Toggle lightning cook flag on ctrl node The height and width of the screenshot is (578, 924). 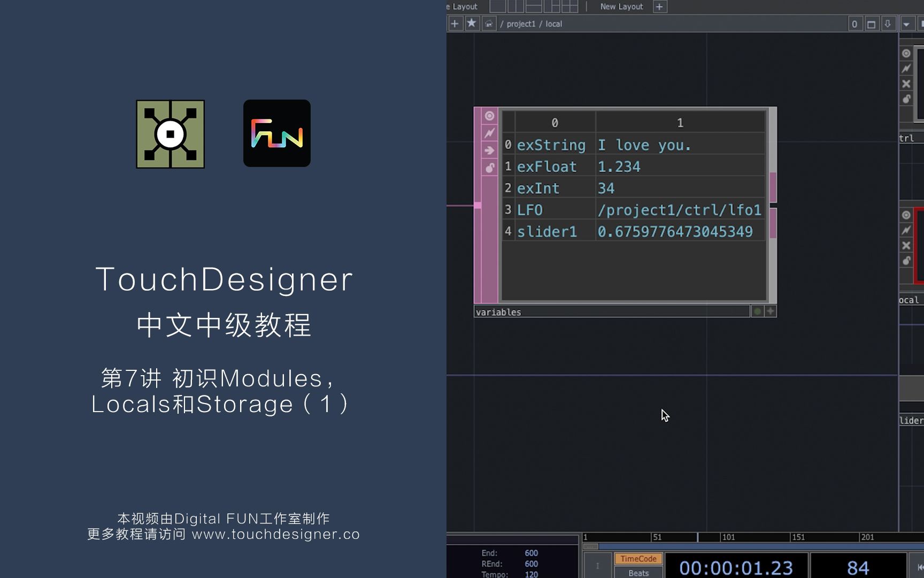click(x=906, y=69)
